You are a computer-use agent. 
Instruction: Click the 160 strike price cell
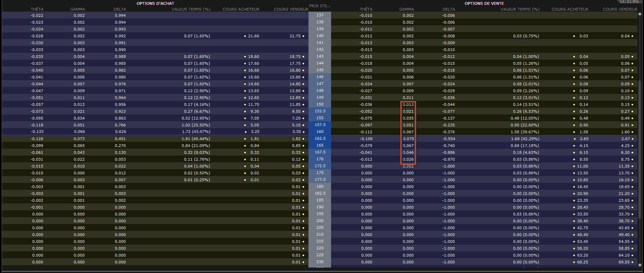[320, 132]
